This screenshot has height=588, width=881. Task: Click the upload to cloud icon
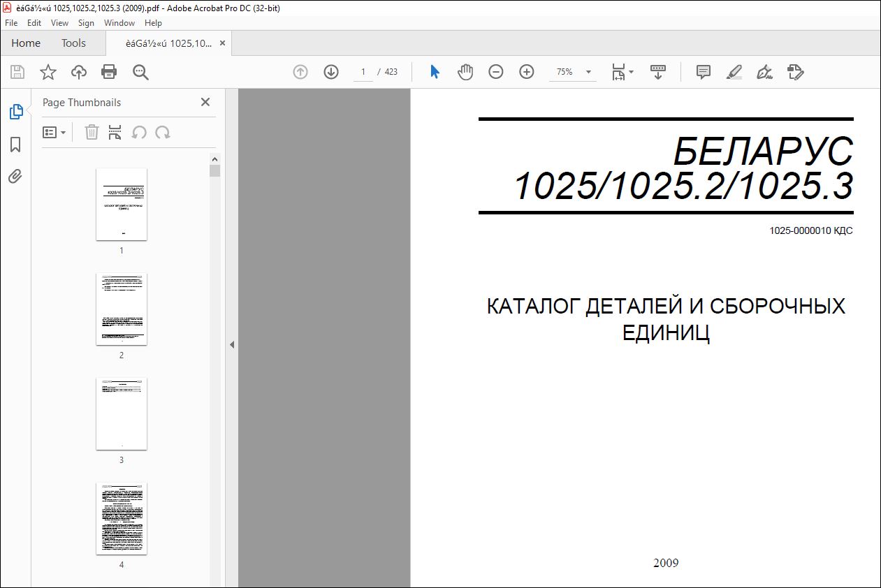[79, 72]
